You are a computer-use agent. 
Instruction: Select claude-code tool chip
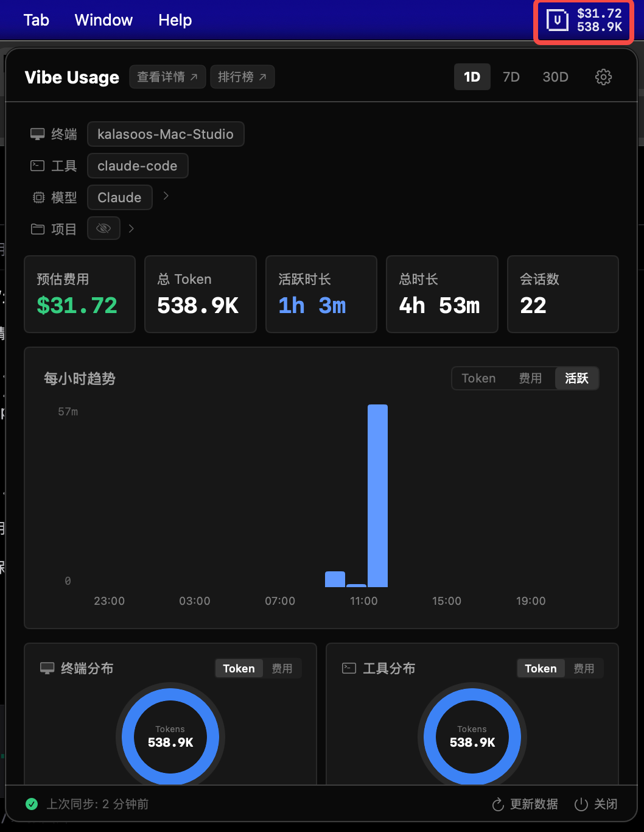click(138, 166)
